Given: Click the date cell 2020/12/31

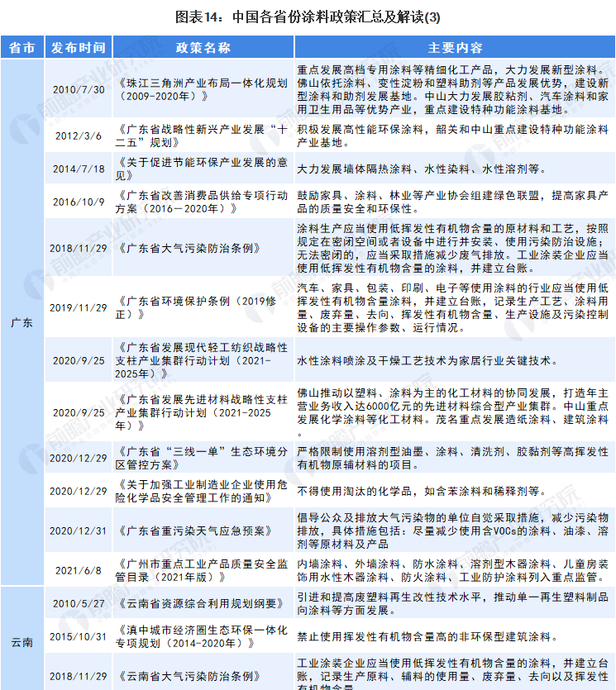Looking at the screenshot, I should pyautogui.click(x=78, y=531).
